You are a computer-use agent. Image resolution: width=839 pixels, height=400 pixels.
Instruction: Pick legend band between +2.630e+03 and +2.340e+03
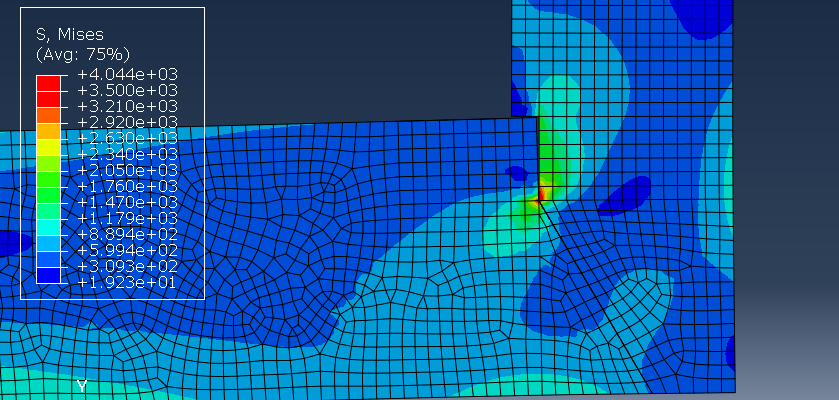click(48, 147)
